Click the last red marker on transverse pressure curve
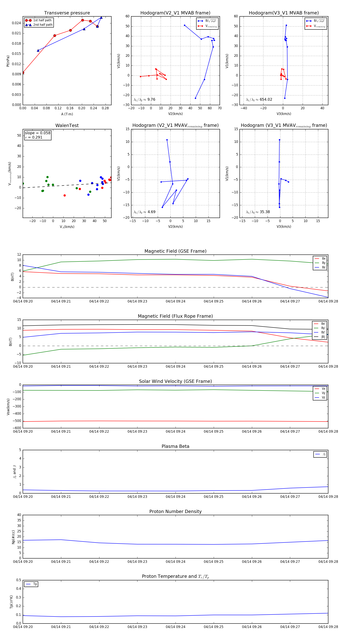 click(97, 26)
